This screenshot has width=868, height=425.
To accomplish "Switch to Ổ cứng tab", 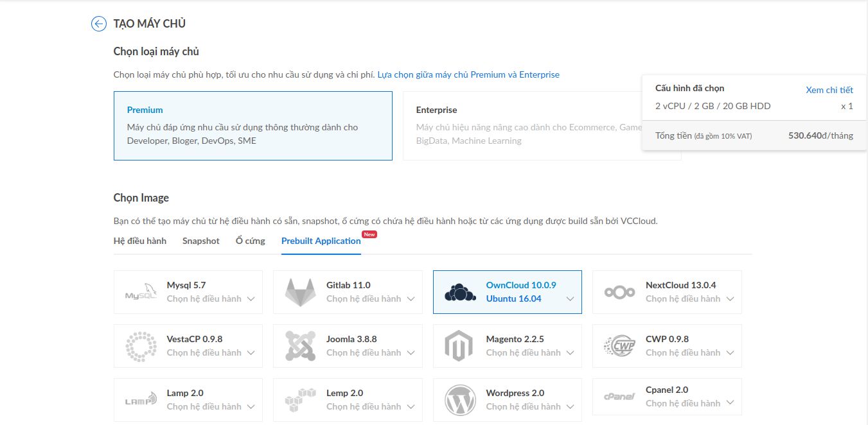I will point(251,241).
